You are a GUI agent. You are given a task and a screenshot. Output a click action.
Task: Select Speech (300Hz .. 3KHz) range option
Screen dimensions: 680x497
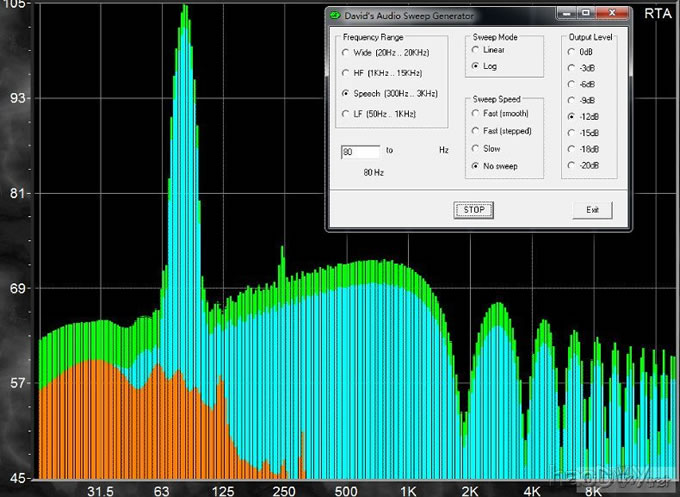pos(346,93)
